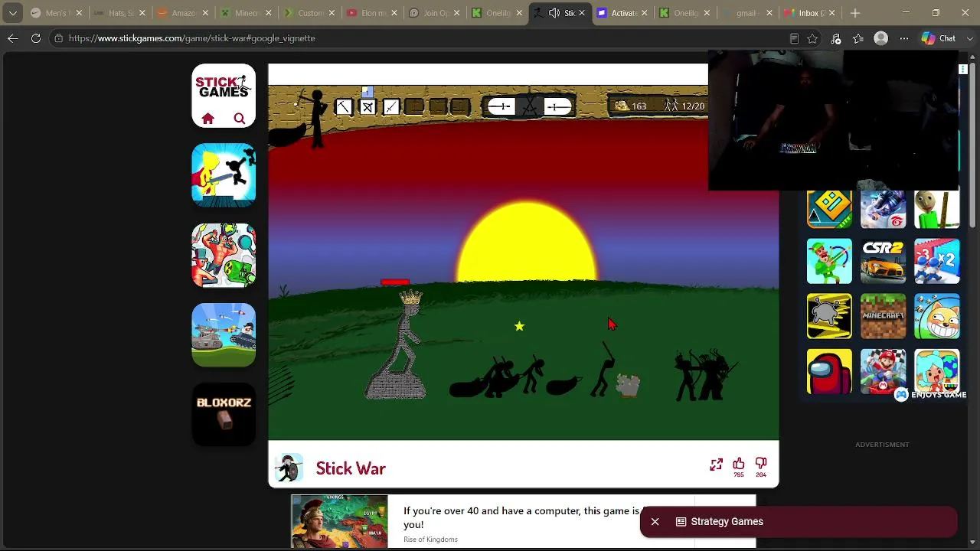
Task: Mute the Stick War tab audio
Action: click(554, 13)
